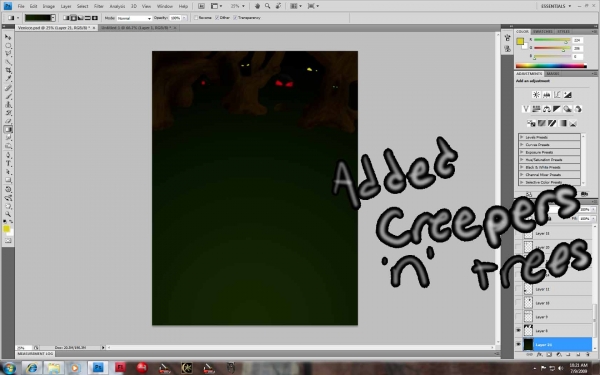
Task: Show Layer 9 visibility box
Action: coord(518,317)
